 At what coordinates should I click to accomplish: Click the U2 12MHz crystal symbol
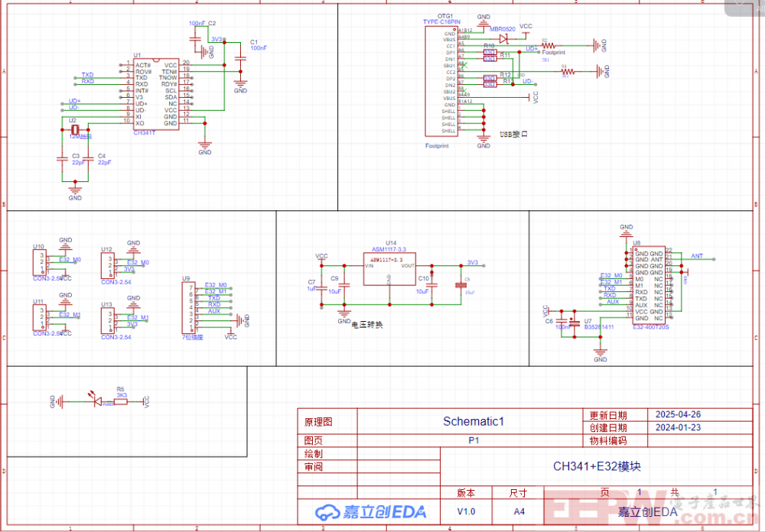click(x=75, y=130)
